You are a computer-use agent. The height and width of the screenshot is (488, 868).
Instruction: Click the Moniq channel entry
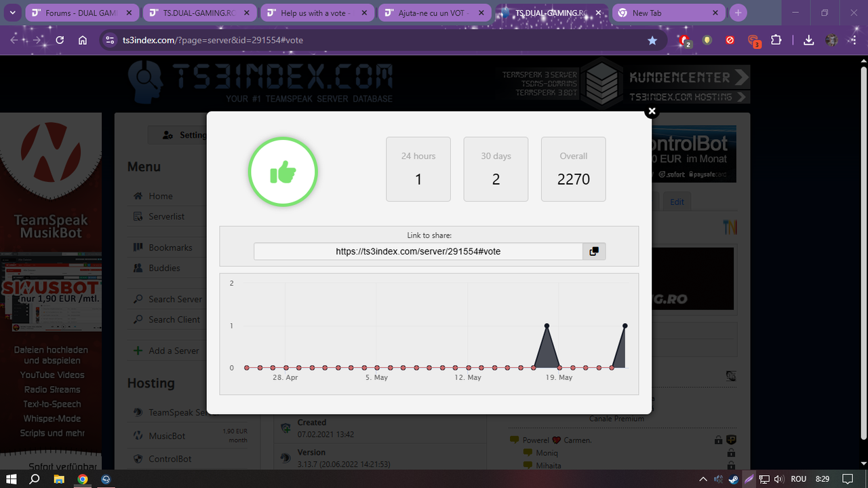tap(547, 453)
